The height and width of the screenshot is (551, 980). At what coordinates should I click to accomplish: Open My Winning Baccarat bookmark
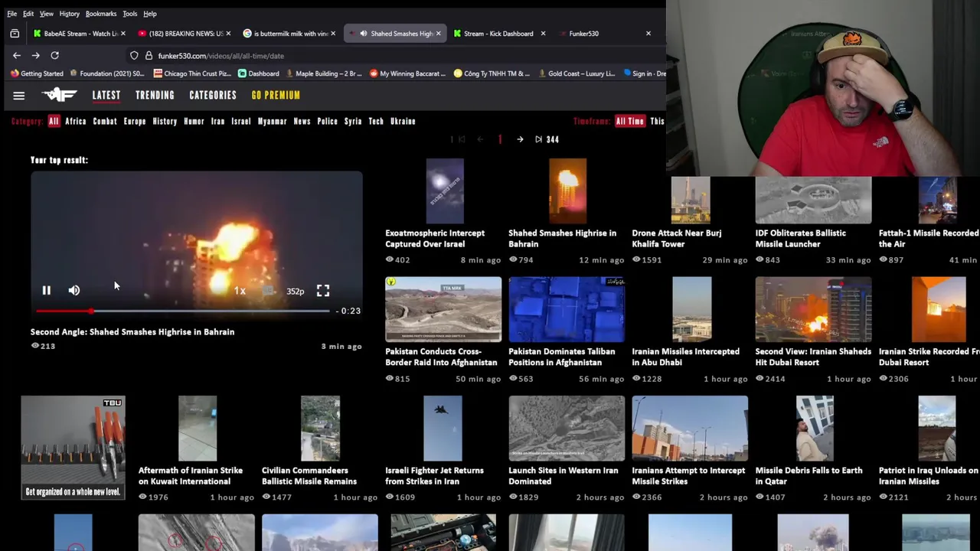[407, 73]
